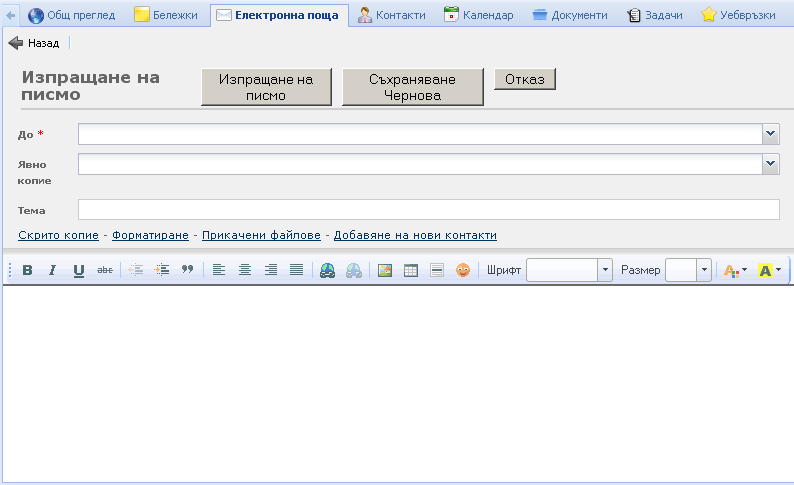Justify text alignment
Image resolution: width=794 pixels, height=485 pixels.
click(296, 270)
